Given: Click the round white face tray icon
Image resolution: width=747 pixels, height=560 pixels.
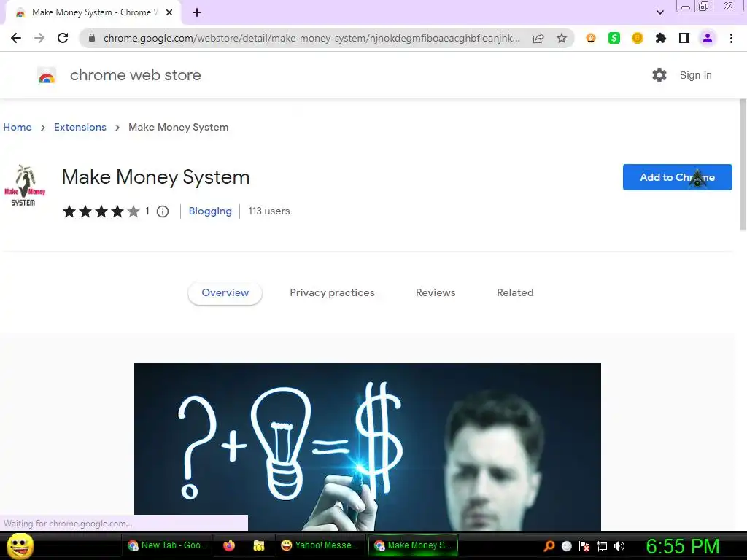Looking at the screenshot, I should [566, 546].
